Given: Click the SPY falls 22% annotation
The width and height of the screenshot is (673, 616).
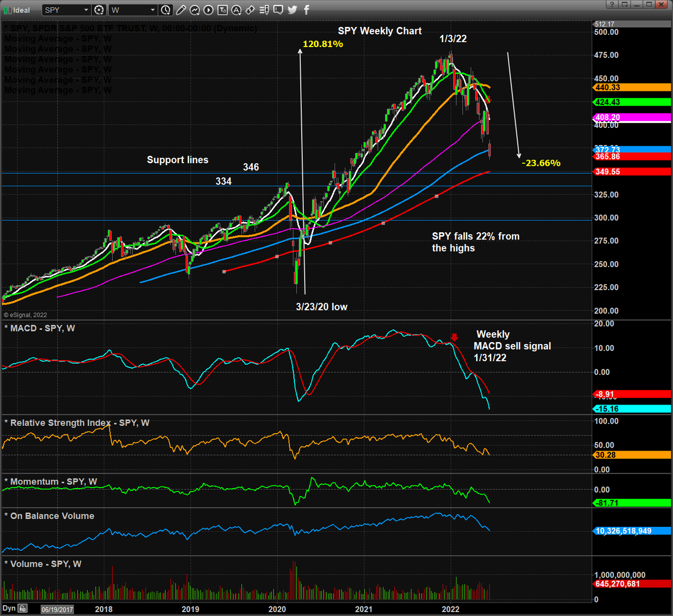Looking at the screenshot, I should 476,242.
